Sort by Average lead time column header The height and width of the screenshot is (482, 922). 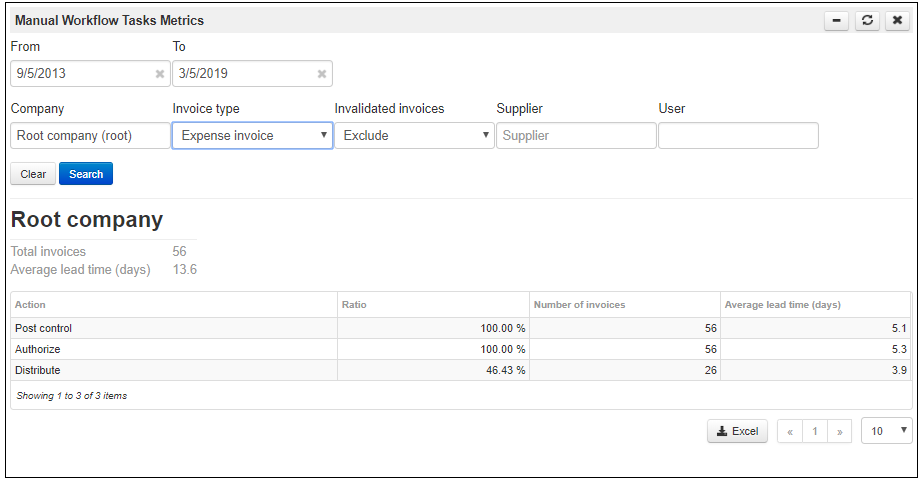(816, 305)
